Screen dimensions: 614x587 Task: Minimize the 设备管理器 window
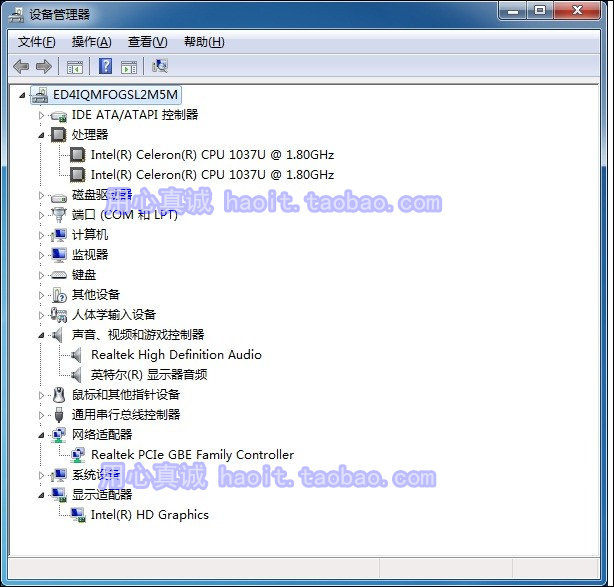(x=513, y=10)
